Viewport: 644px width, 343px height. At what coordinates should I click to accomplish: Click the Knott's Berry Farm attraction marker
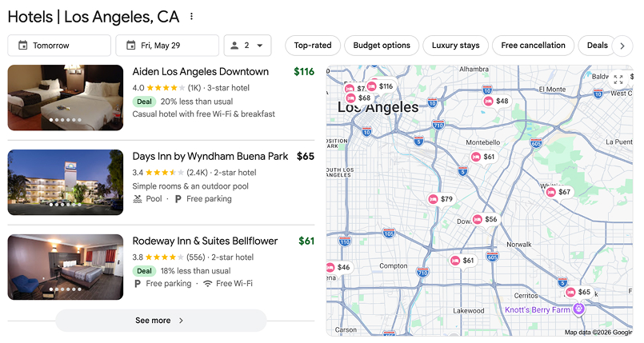click(x=578, y=309)
